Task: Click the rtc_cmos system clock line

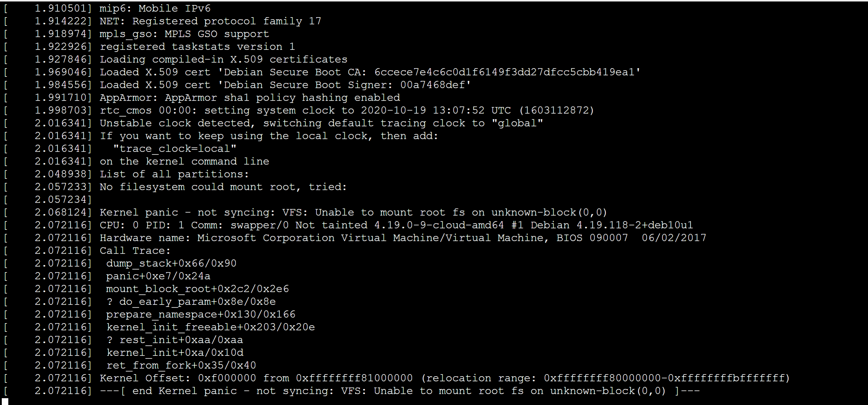Action: coord(347,110)
